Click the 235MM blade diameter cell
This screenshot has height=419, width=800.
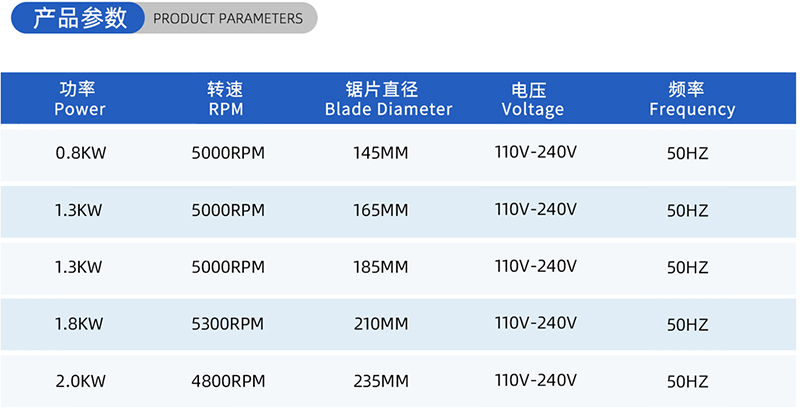(x=381, y=381)
